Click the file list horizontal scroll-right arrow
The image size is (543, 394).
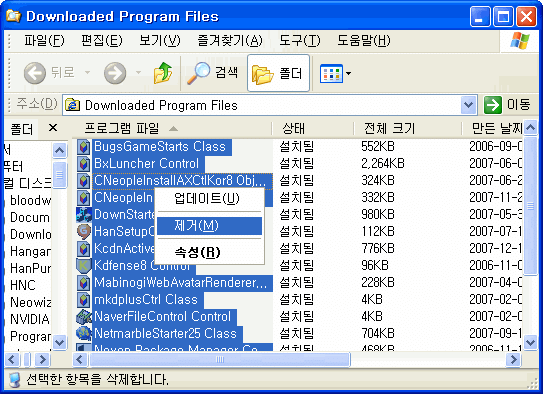pos(513,360)
